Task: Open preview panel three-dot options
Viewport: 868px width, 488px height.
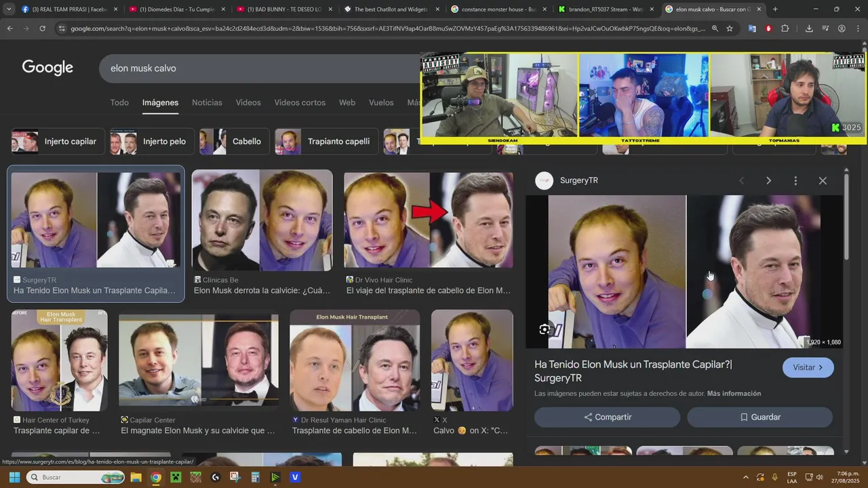Action: coord(795,180)
